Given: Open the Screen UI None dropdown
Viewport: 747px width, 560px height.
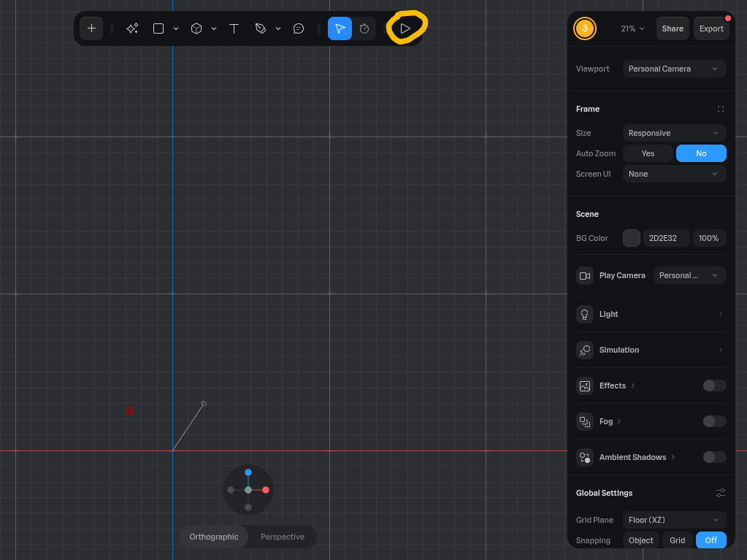Looking at the screenshot, I should [x=674, y=174].
